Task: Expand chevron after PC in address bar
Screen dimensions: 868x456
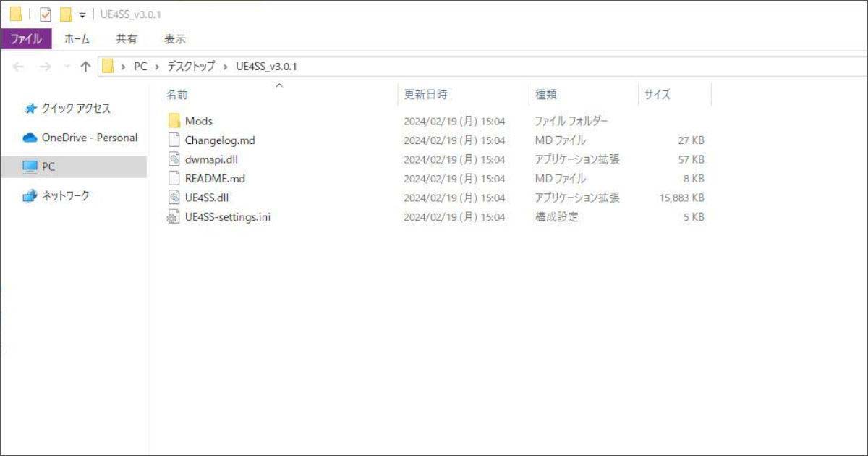Action: pyautogui.click(x=157, y=67)
